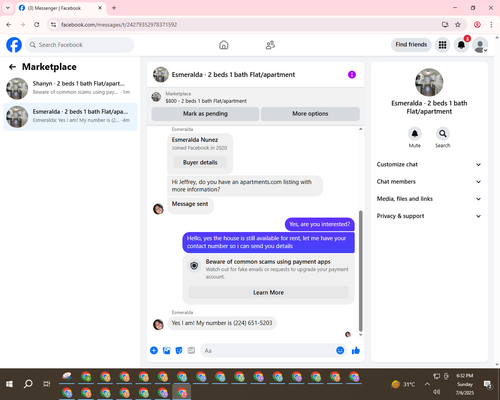500x400 pixels.
Task: Open volume control in system tray
Action: point(437,392)
